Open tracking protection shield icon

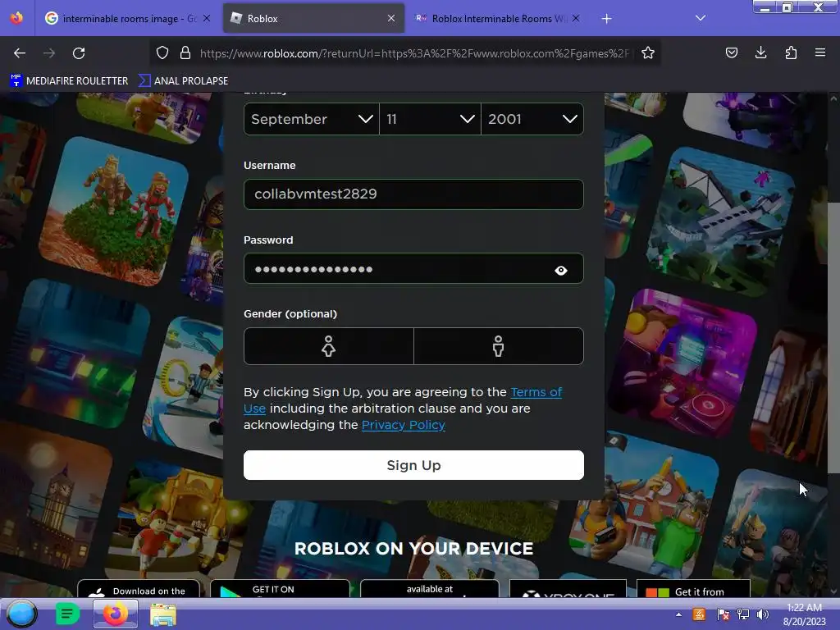162,53
